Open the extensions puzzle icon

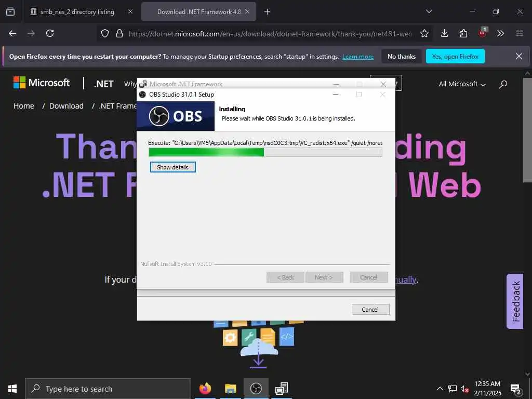(x=463, y=33)
